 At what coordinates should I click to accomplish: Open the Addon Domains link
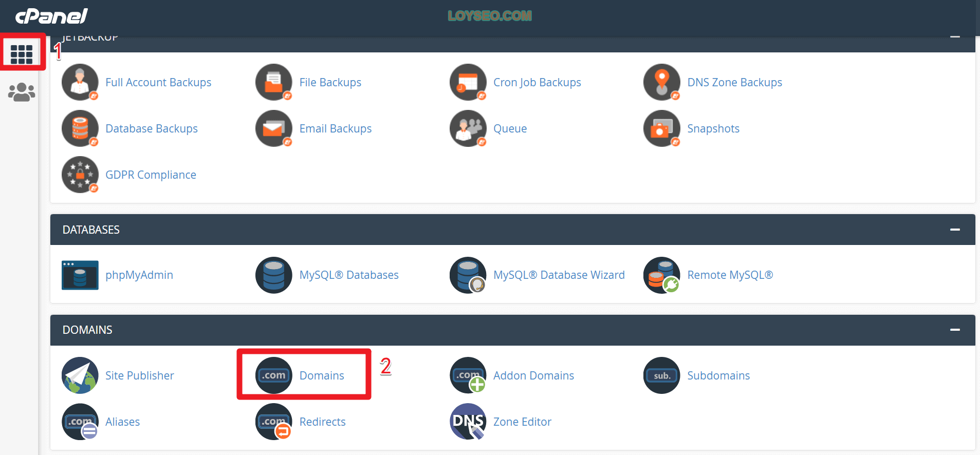[x=533, y=375]
